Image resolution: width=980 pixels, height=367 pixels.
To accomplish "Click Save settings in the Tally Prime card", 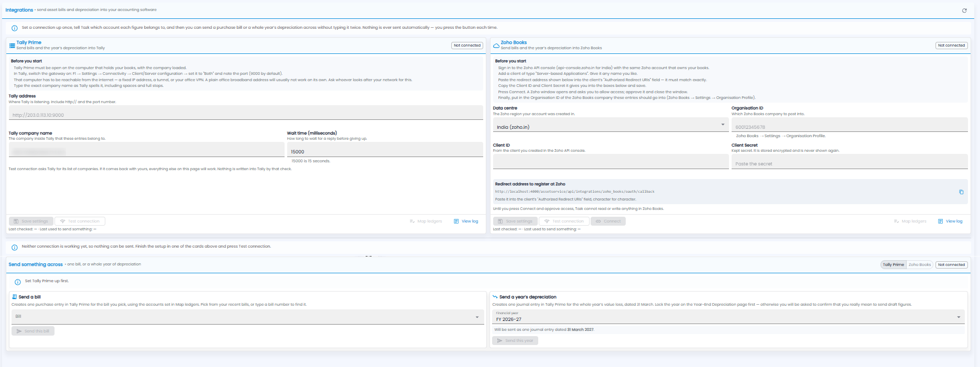I will coord(31,221).
